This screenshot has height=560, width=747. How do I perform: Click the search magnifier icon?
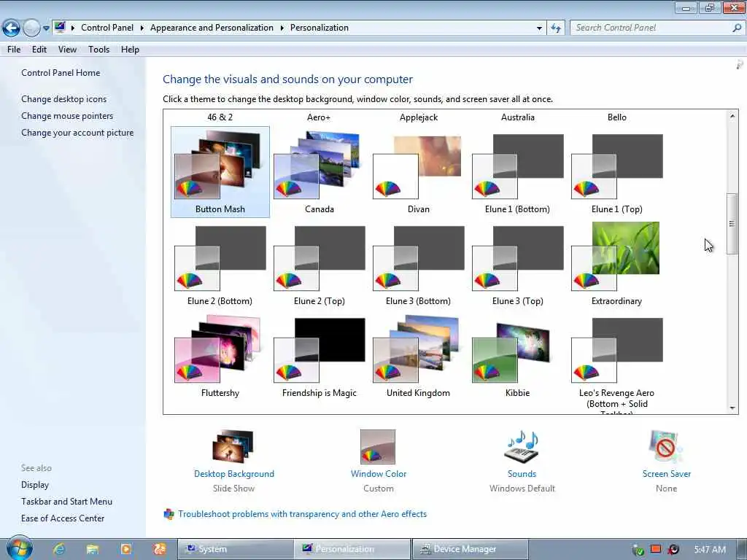point(737,28)
